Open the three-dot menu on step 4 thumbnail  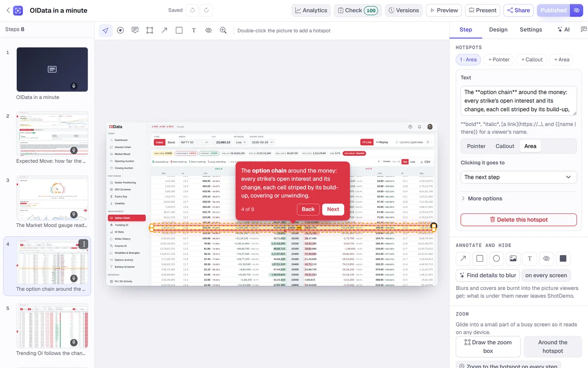(83, 244)
